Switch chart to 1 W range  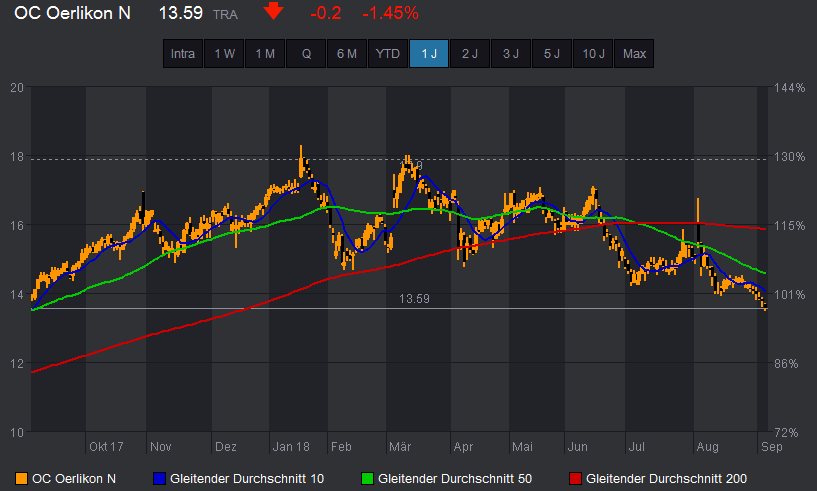click(224, 54)
